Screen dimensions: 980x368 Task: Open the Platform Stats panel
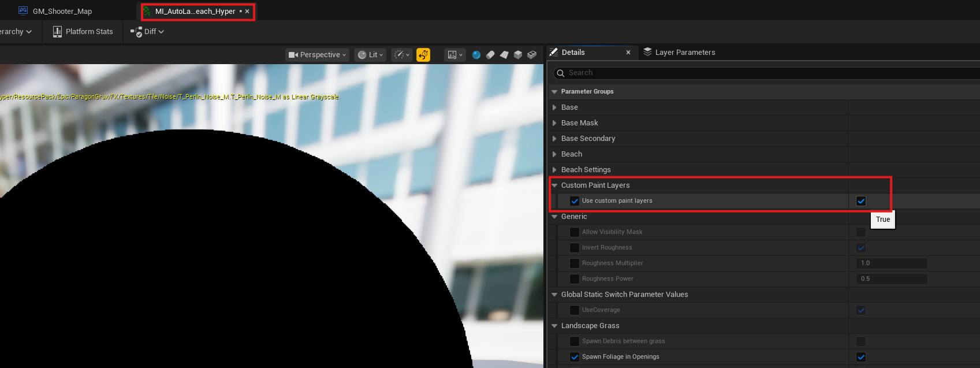point(83,32)
